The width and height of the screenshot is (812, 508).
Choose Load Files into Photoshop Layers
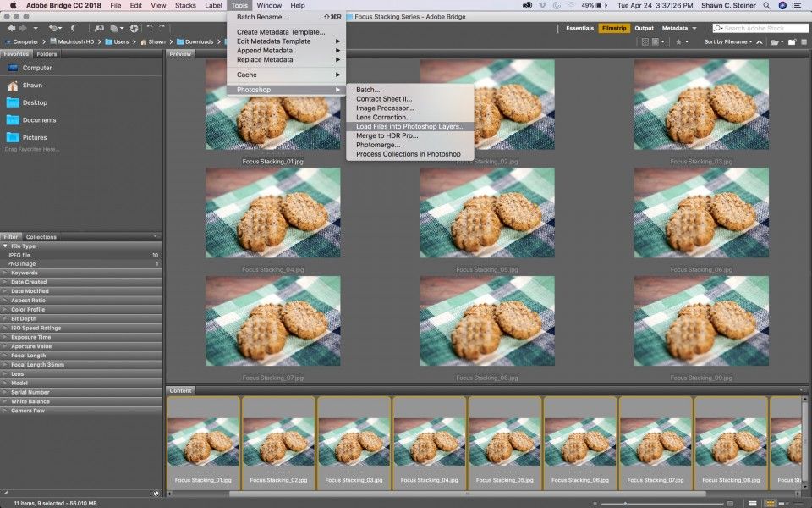tap(410, 126)
